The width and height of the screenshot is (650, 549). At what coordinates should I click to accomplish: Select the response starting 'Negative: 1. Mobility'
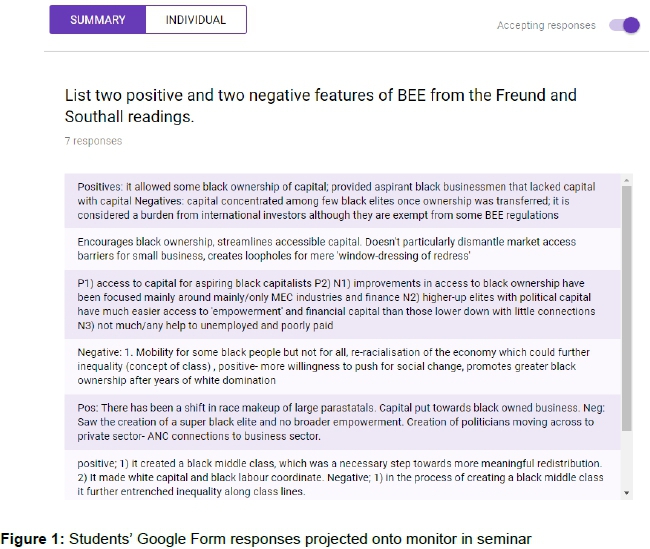click(342, 367)
